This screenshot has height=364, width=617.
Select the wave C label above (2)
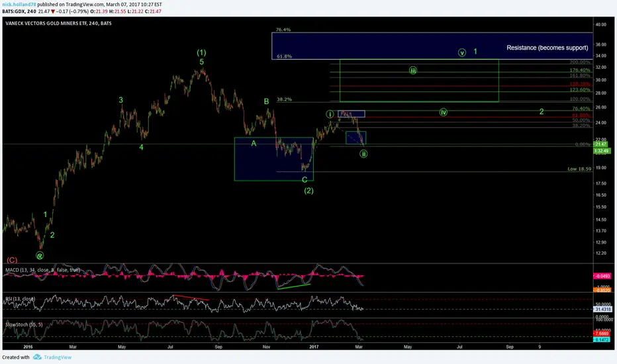pos(305,180)
